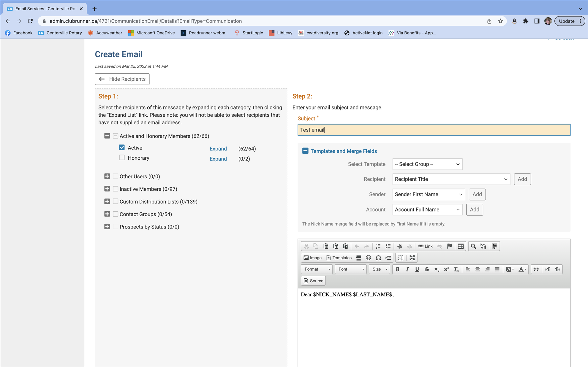Open the Font dropdown in editor toolbar

coord(350,269)
